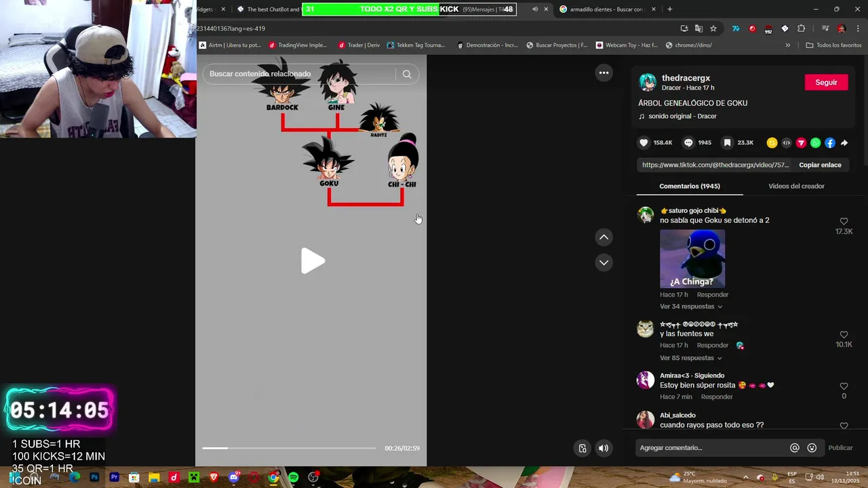Open Chrome three-dot menu
868x488 pixels.
(x=858, y=28)
